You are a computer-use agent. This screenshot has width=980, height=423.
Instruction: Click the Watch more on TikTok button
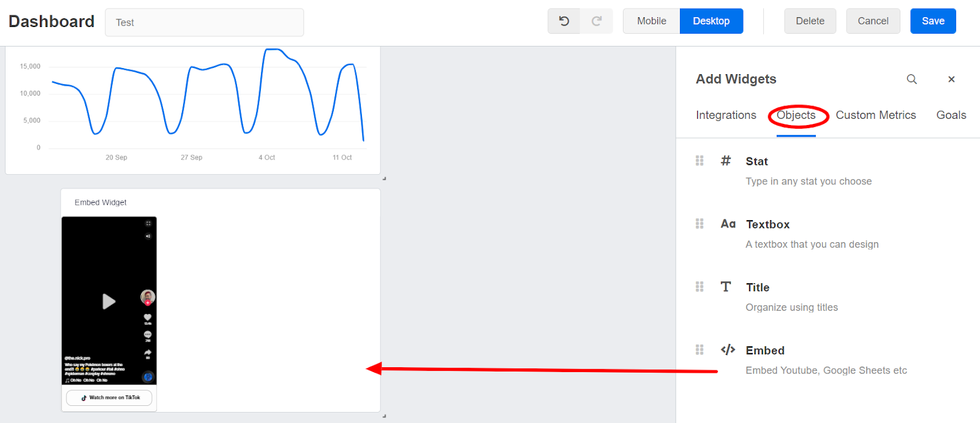tap(108, 397)
